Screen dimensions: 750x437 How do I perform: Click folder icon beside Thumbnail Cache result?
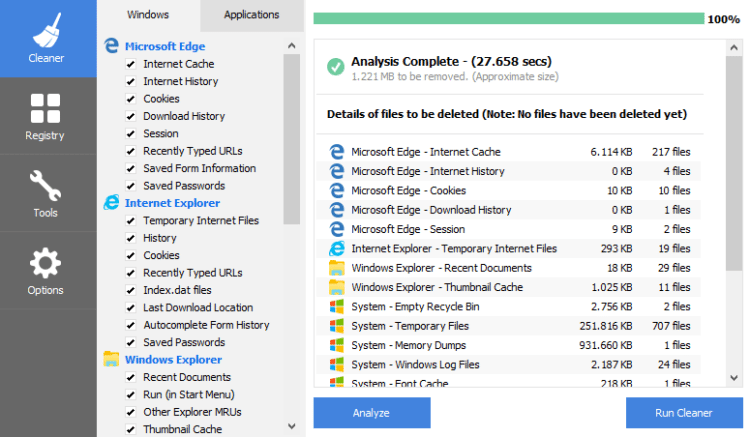337,287
